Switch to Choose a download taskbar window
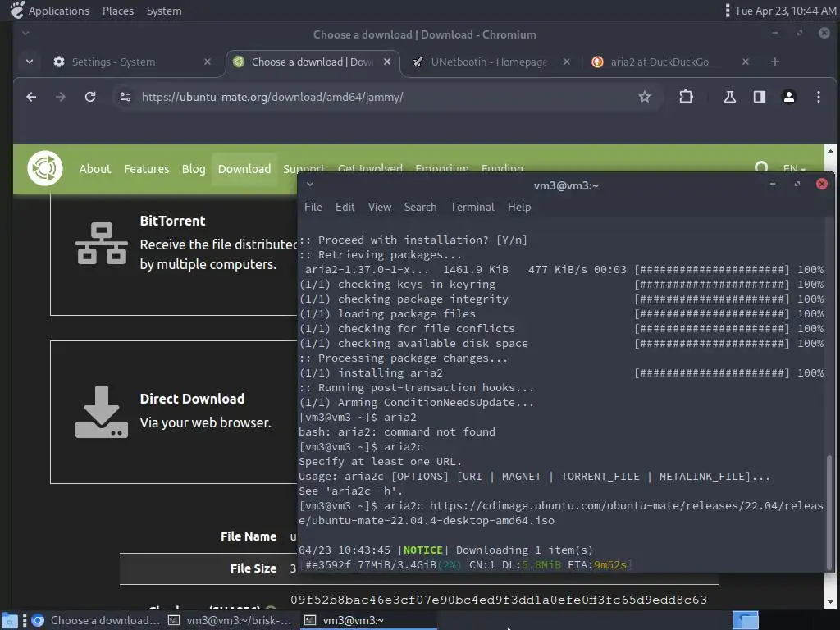 point(96,620)
